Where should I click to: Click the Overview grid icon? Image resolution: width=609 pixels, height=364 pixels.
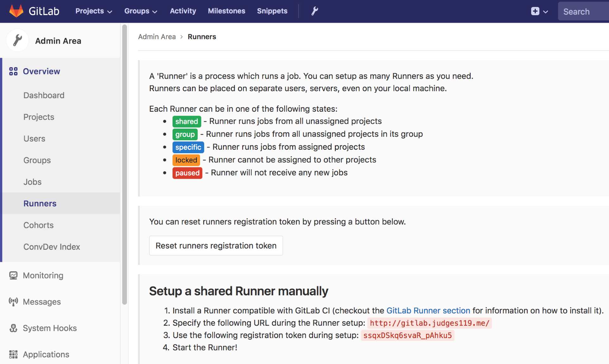click(13, 71)
